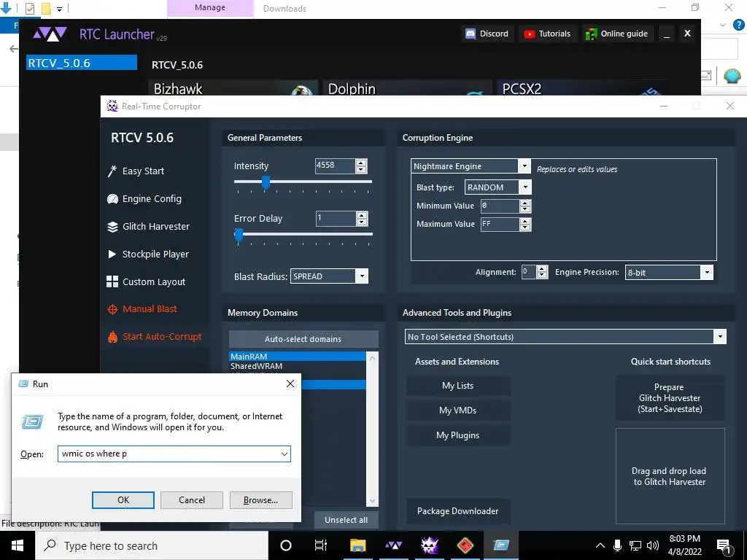The width and height of the screenshot is (747, 560).
Task: Click the taskbar search box
Action: coord(152,545)
